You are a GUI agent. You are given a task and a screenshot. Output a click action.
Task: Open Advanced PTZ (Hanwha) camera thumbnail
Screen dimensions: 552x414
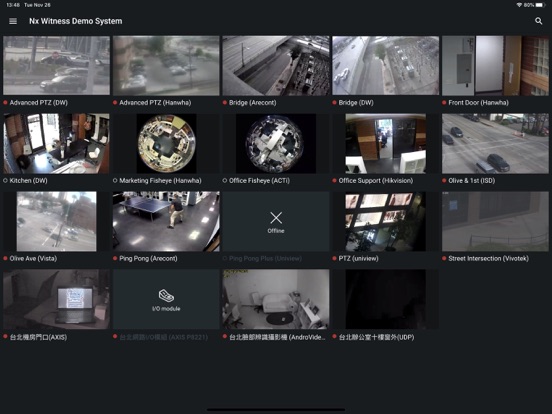click(166, 65)
